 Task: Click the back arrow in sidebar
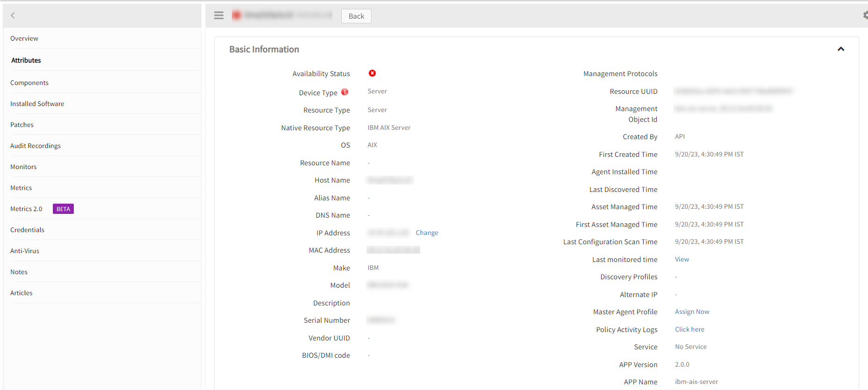pyautogui.click(x=13, y=15)
